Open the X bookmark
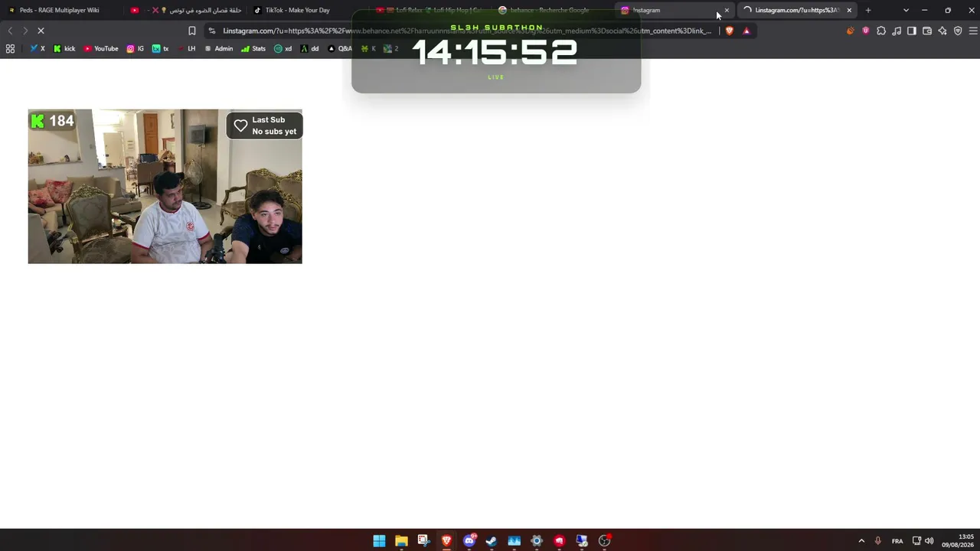This screenshot has height=551, width=980. coord(38,48)
